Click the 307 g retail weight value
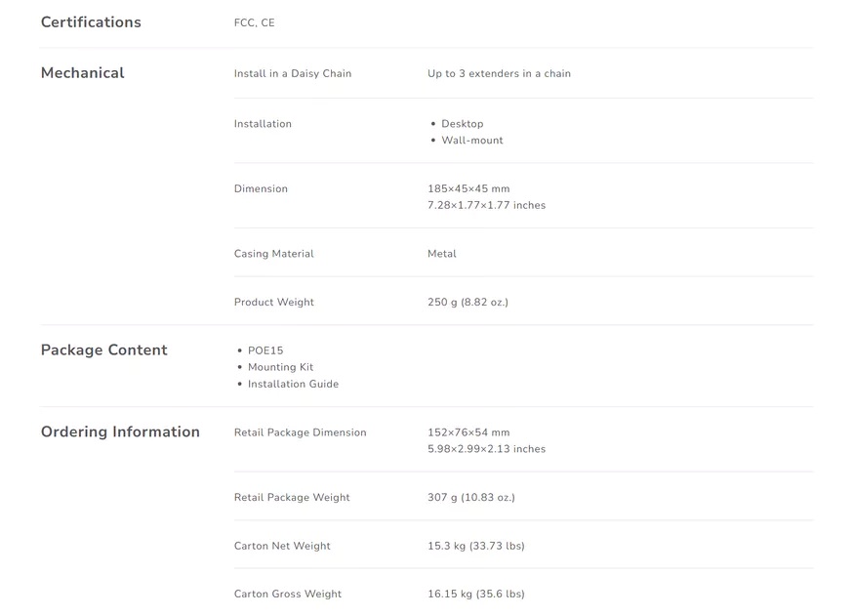854x616 pixels. (471, 497)
